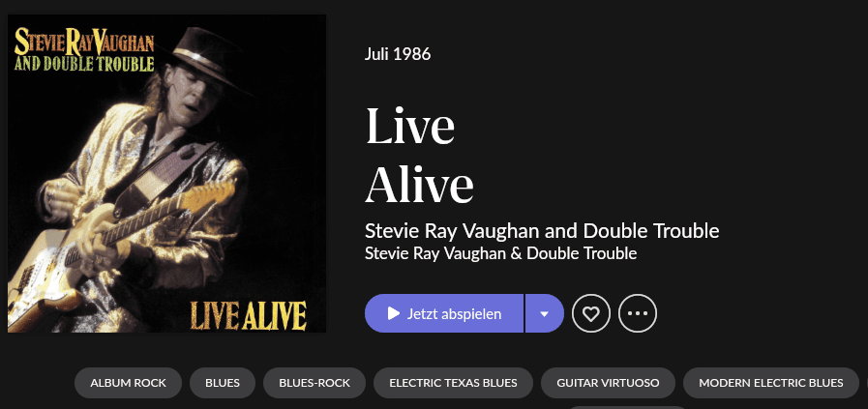Click the Live Alive album title heading
This screenshot has height=409, width=868.
tap(419, 155)
